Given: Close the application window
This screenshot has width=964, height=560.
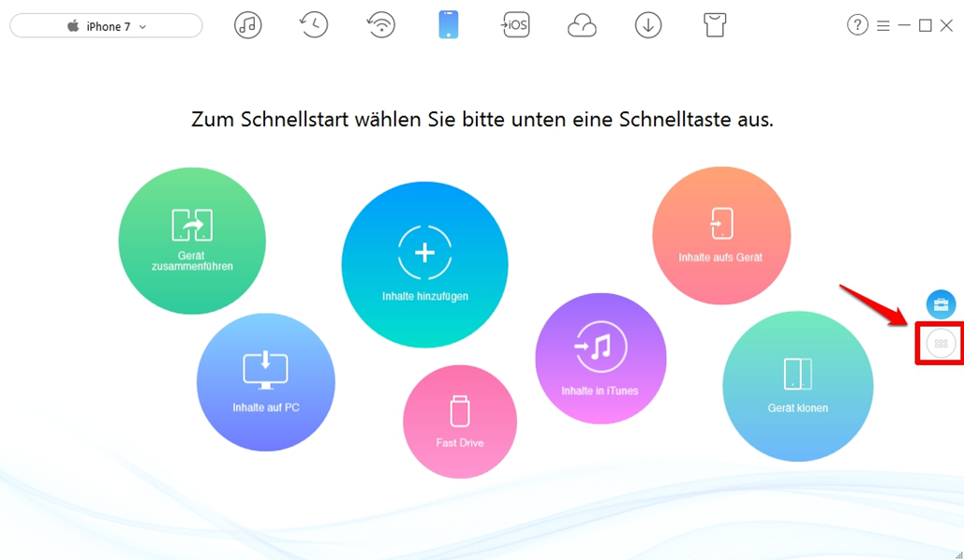Looking at the screenshot, I should (947, 25).
